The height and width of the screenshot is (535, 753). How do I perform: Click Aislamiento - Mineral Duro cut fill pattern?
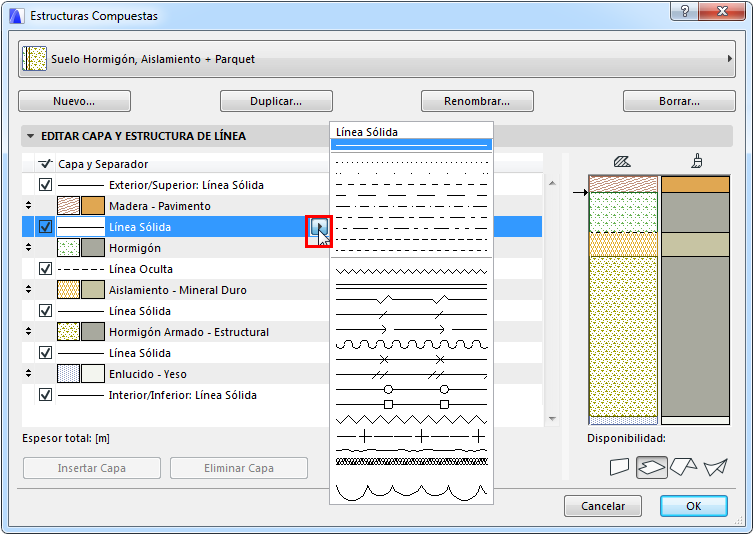[68, 290]
